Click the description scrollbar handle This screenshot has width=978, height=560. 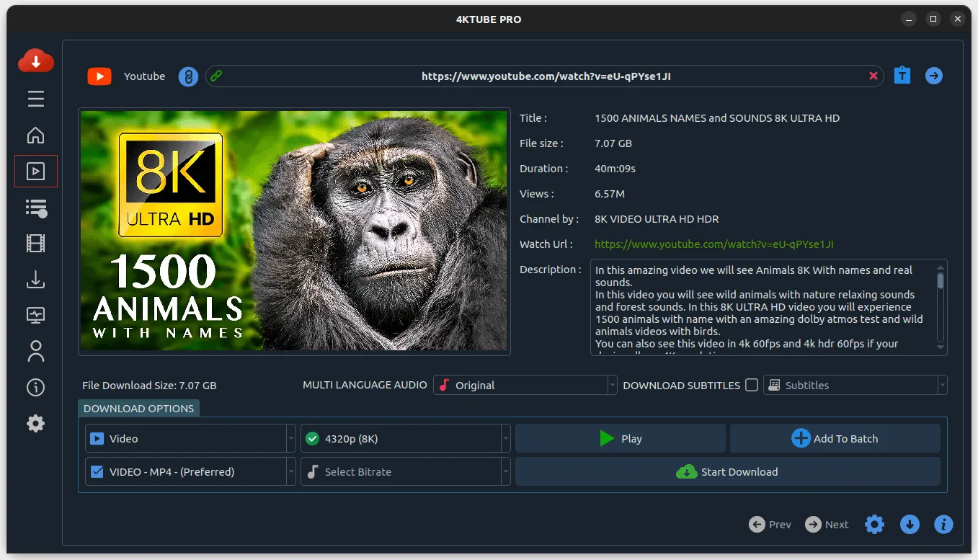[941, 280]
